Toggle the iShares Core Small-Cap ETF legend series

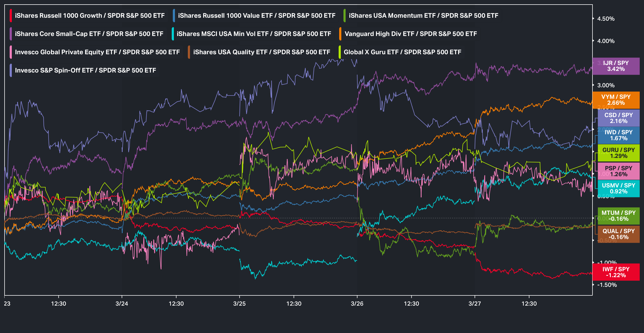click(x=89, y=34)
